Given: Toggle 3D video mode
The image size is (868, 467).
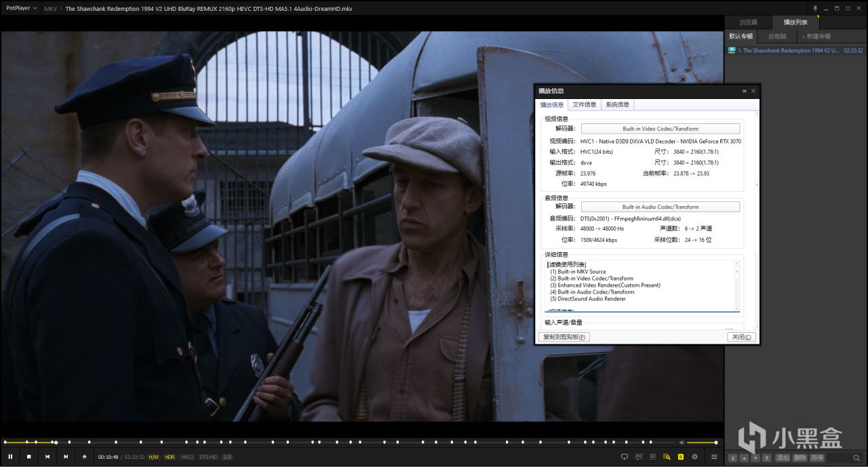Looking at the screenshot, I should (652, 457).
